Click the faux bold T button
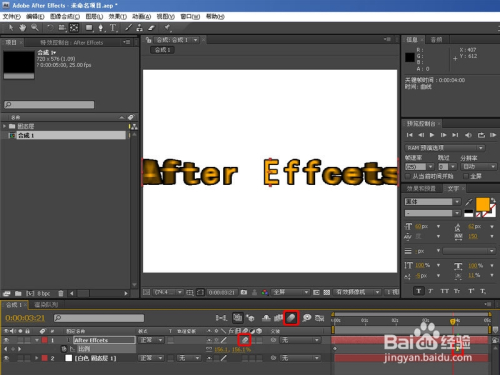This screenshot has height=375, width=500. tap(419, 291)
